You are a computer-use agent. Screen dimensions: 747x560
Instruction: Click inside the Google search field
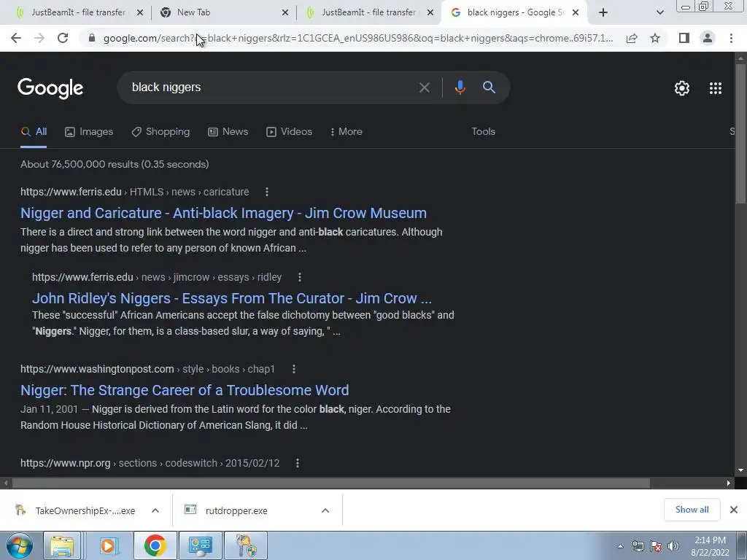[271, 87]
